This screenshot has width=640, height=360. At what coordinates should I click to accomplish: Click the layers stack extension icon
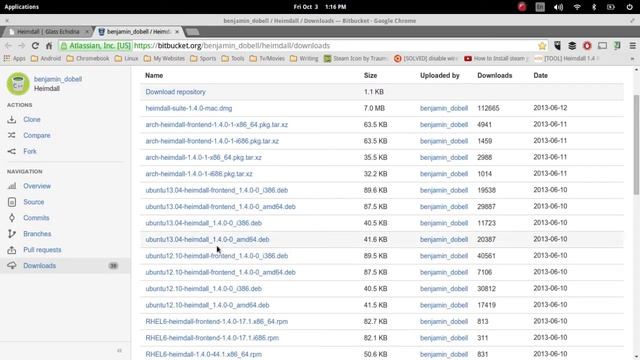pyautogui.click(x=572, y=46)
